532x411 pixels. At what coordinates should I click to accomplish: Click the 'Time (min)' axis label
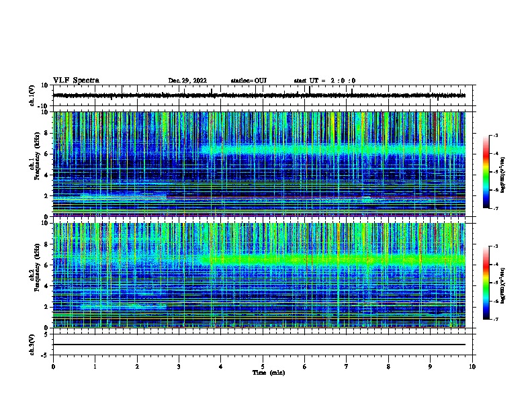[x=269, y=373]
